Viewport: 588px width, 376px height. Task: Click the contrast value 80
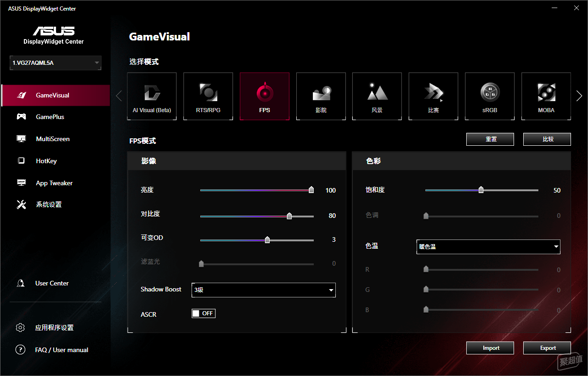(x=332, y=216)
